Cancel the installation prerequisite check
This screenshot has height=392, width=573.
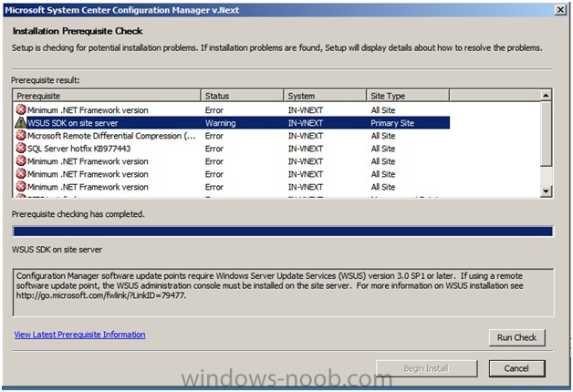tap(516, 368)
